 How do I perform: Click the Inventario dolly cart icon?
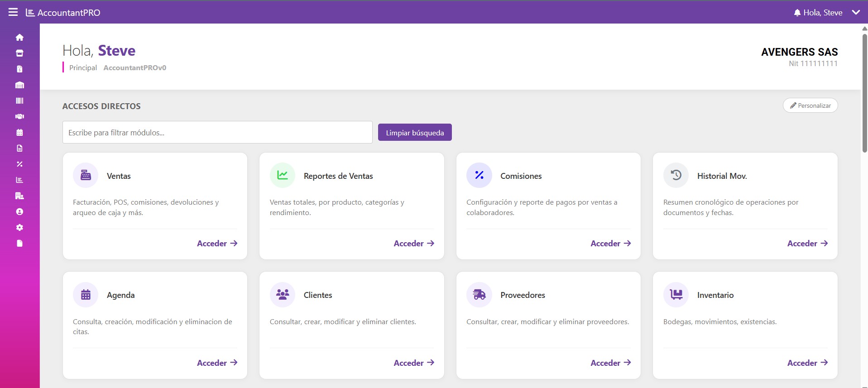pos(676,295)
